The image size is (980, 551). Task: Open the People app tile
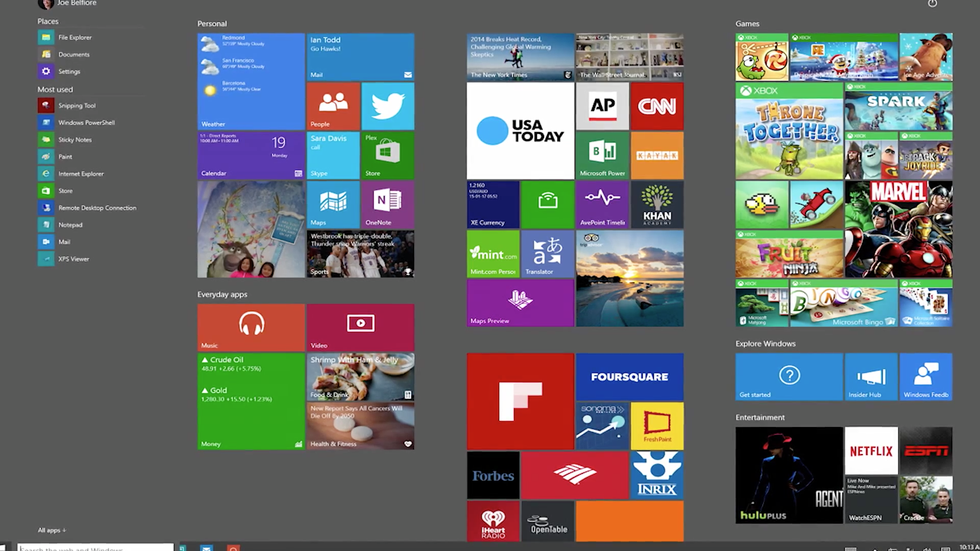point(333,106)
